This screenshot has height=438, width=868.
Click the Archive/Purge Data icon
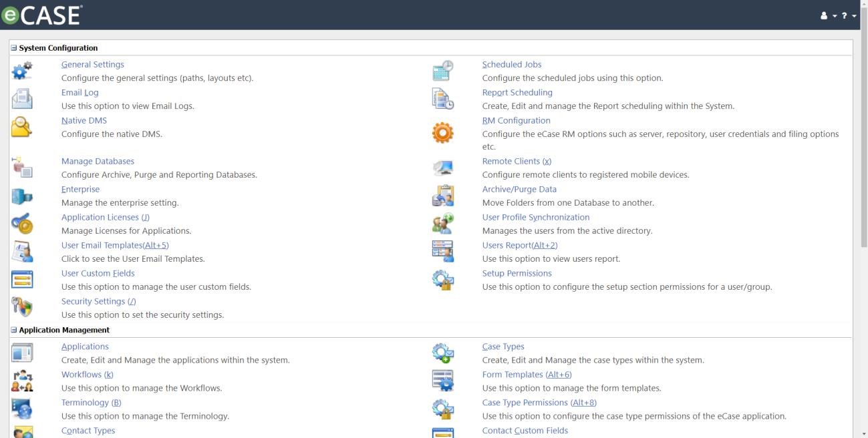point(443,196)
